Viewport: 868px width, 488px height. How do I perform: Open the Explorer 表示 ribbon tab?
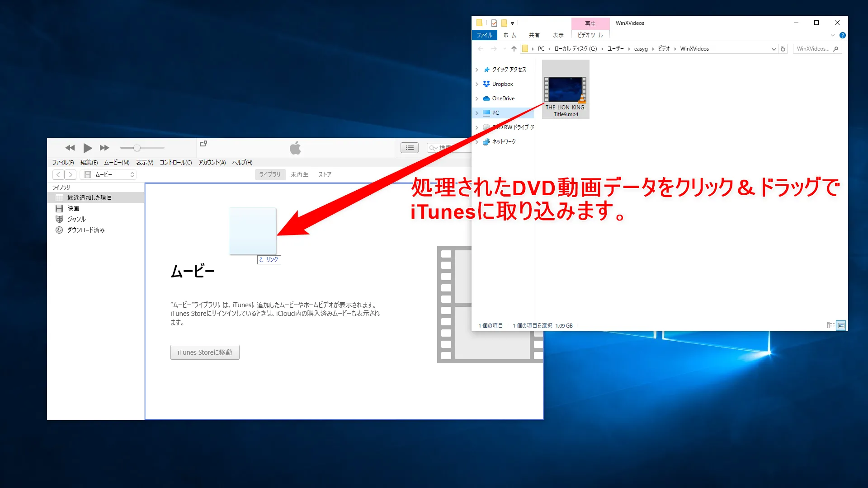[x=558, y=35]
